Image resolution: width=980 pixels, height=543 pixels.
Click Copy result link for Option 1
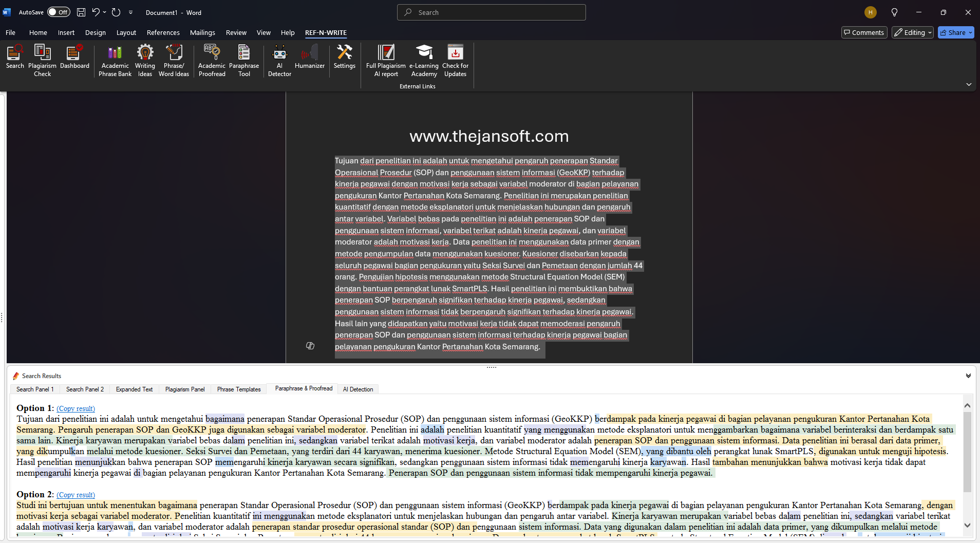(76, 408)
